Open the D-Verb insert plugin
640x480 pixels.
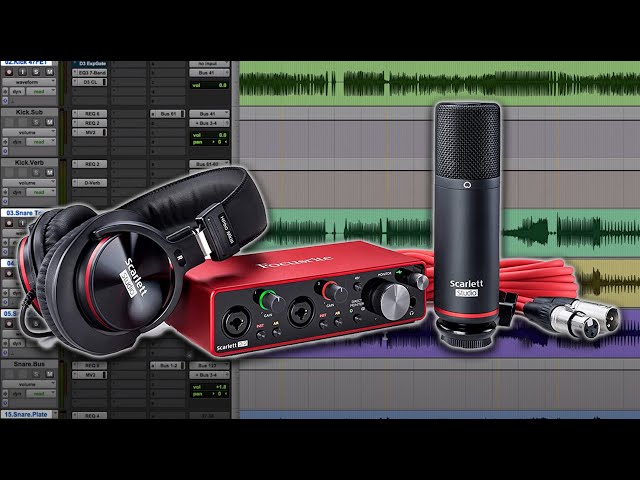click(89, 183)
